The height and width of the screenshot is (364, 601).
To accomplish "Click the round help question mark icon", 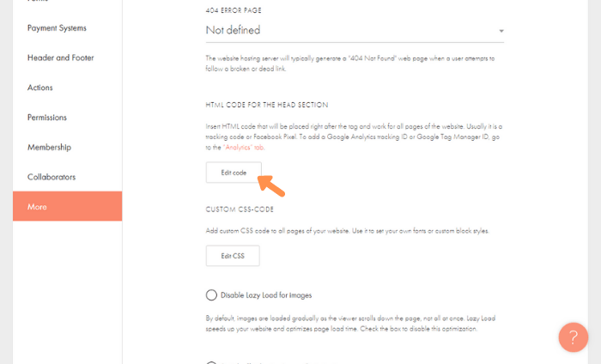I will tap(573, 337).
